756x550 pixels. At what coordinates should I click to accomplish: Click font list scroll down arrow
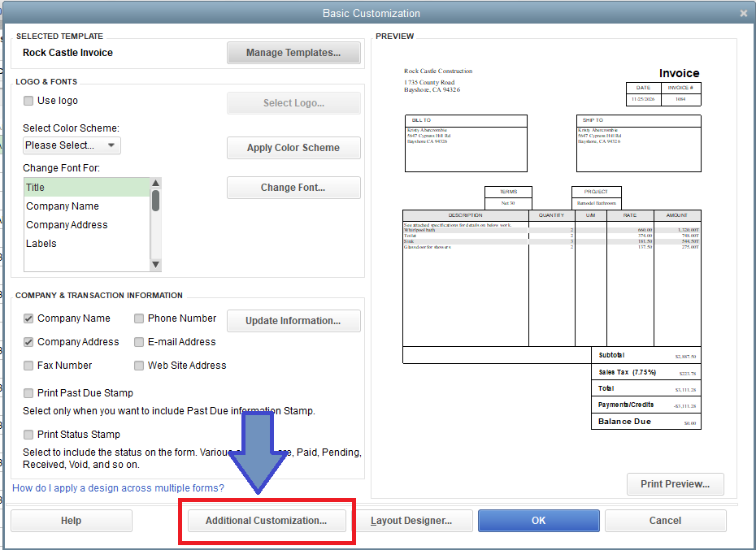[x=155, y=264]
